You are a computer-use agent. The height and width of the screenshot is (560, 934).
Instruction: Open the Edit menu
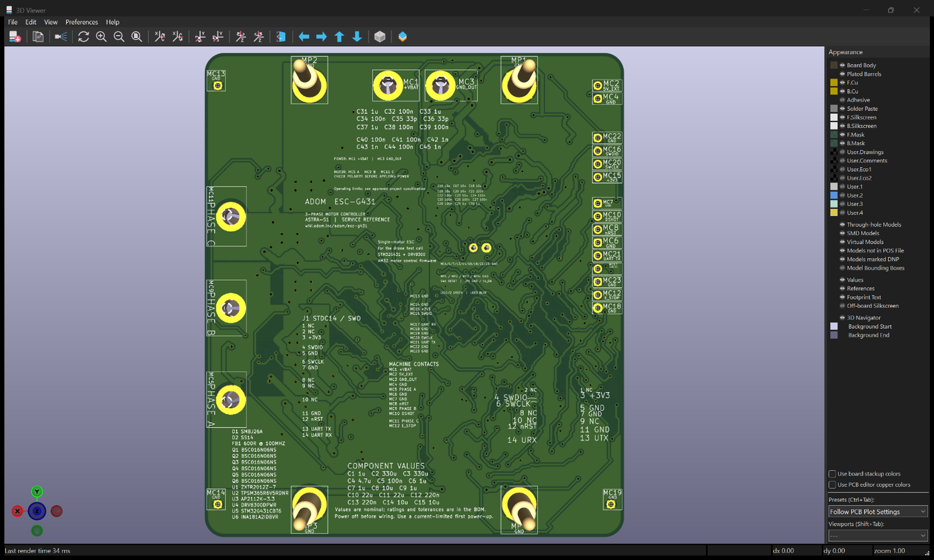31,22
